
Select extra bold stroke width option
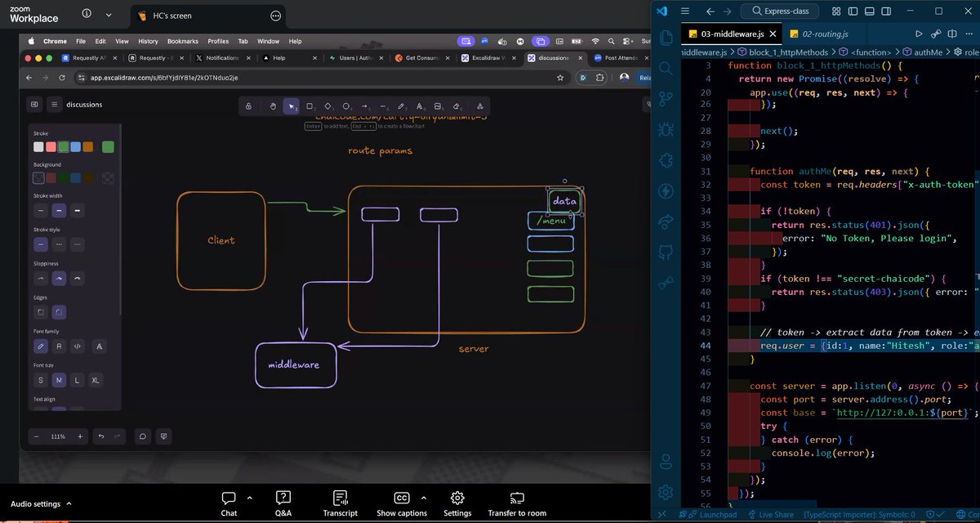(x=78, y=210)
